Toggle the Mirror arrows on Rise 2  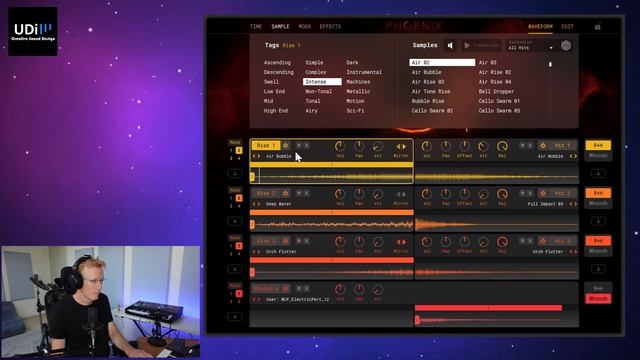(x=401, y=194)
